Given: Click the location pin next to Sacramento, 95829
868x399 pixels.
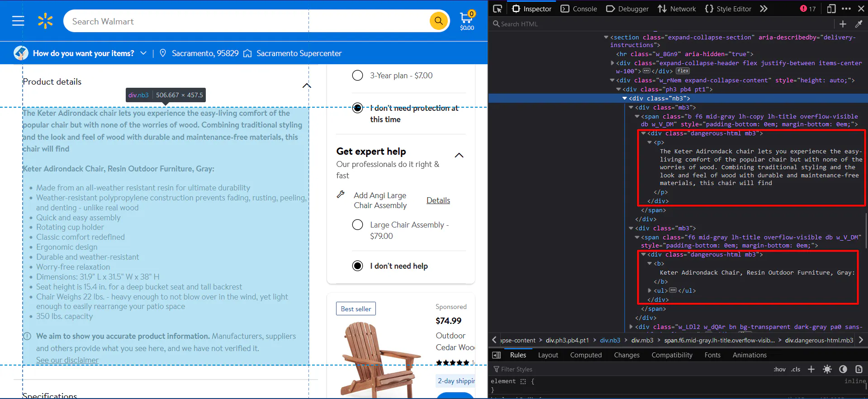Looking at the screenshot, I should [x=163, y=53].
